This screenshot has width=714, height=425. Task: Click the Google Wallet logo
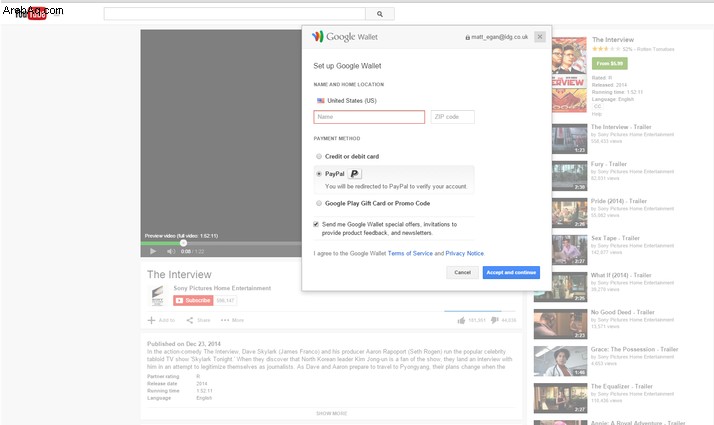pos(345,36)
